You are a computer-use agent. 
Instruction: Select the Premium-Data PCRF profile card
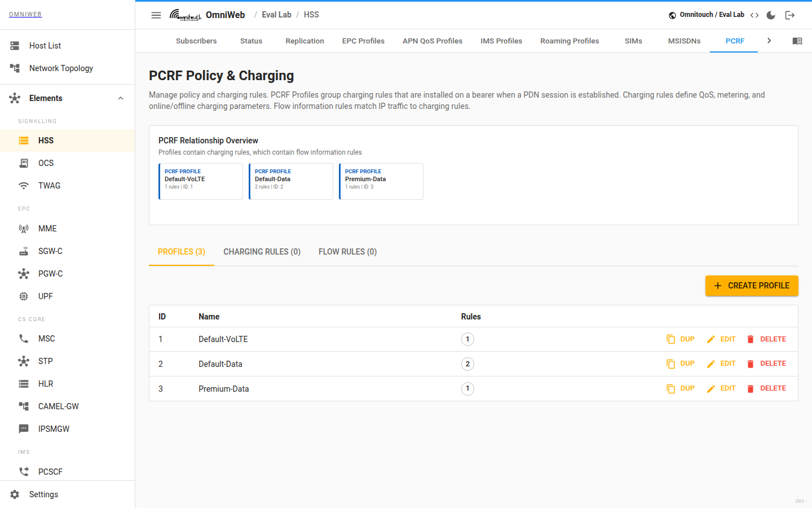point(381,181)
